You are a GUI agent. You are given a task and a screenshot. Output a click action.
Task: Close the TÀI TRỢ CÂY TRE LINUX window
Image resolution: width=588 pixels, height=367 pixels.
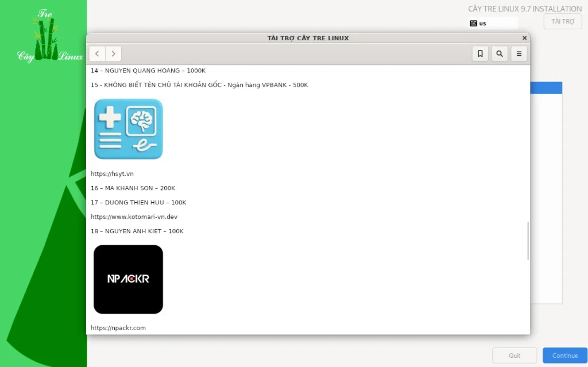pyautogui.click(x=524, y=38)
